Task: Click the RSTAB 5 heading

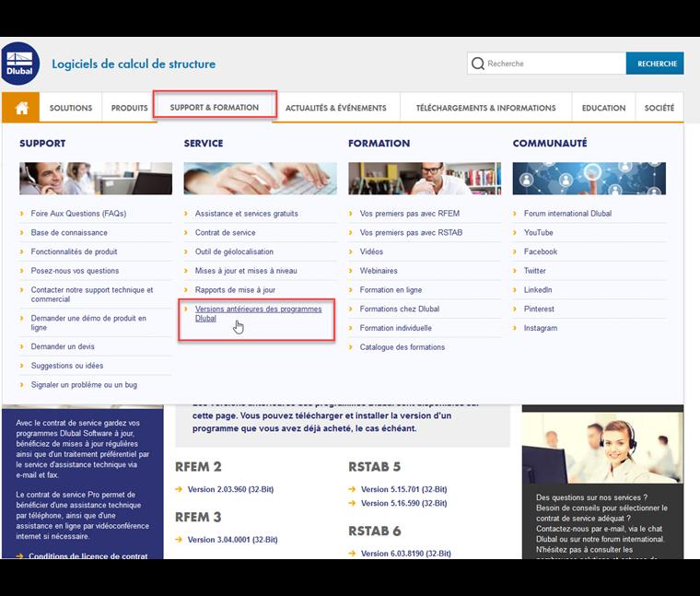Action: click(x=374, y=466)
